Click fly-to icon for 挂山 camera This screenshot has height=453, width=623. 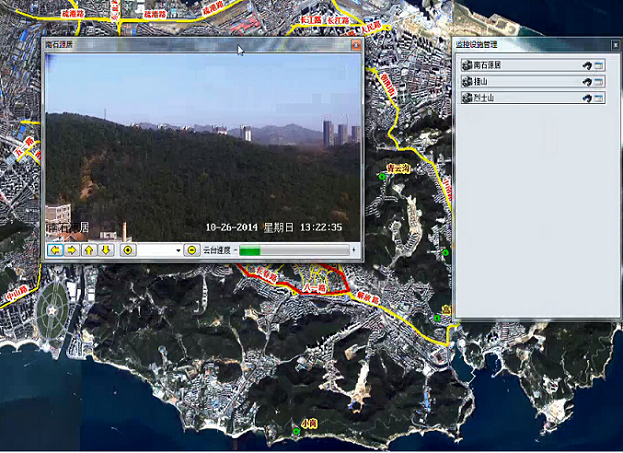pos(587,82)
